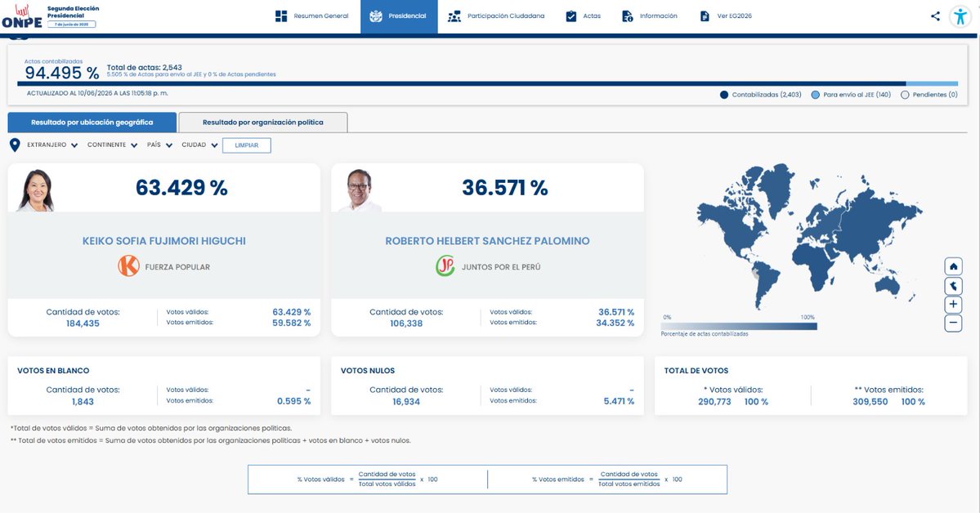The width and height of the screenshot is (980, 513).
Task: Click the vote count 106,338
Action: pos(406,323)
